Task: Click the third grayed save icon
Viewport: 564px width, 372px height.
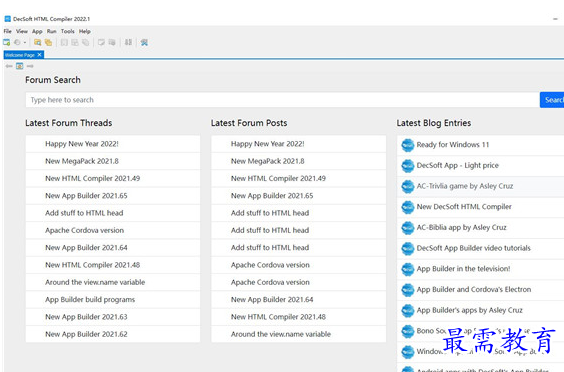Action: [86, 42]
